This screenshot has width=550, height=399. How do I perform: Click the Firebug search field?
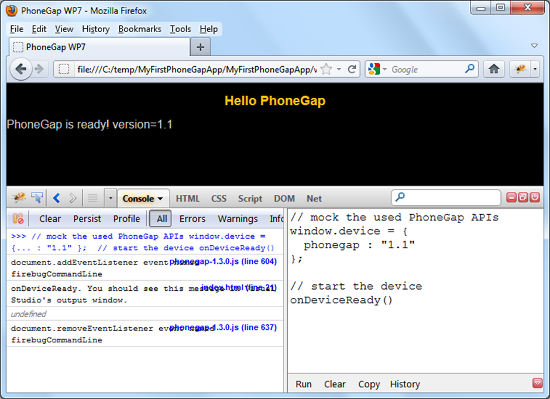tap(446, 197)
